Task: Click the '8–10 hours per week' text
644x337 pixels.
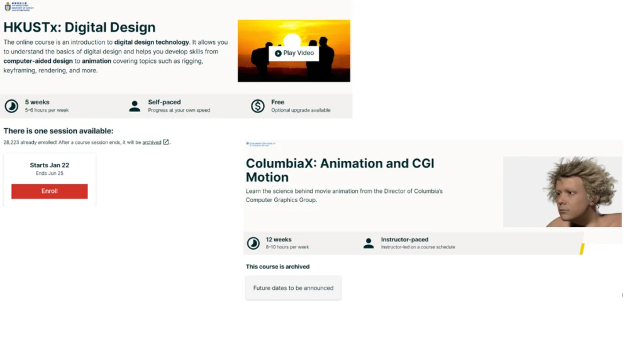Action: coord(287,247)
